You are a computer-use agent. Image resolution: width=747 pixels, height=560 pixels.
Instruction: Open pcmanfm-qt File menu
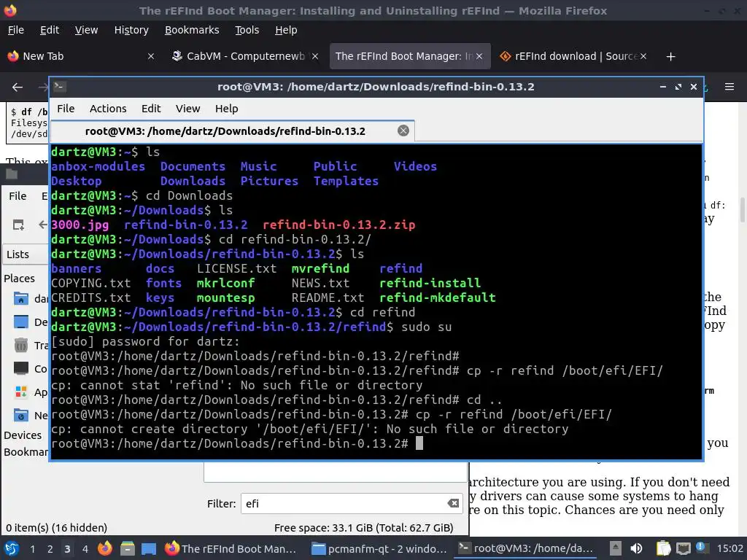(x=18, y=196)
